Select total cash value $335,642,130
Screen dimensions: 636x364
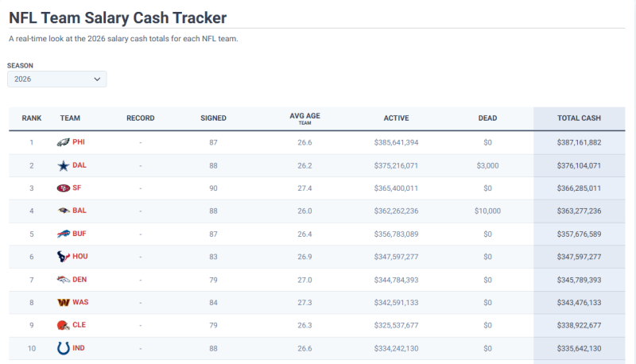pos(580,348)
